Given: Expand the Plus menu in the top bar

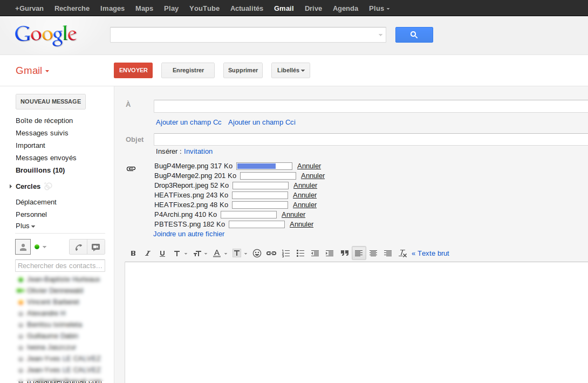Looking at the screenshot, I should (379, 8).
